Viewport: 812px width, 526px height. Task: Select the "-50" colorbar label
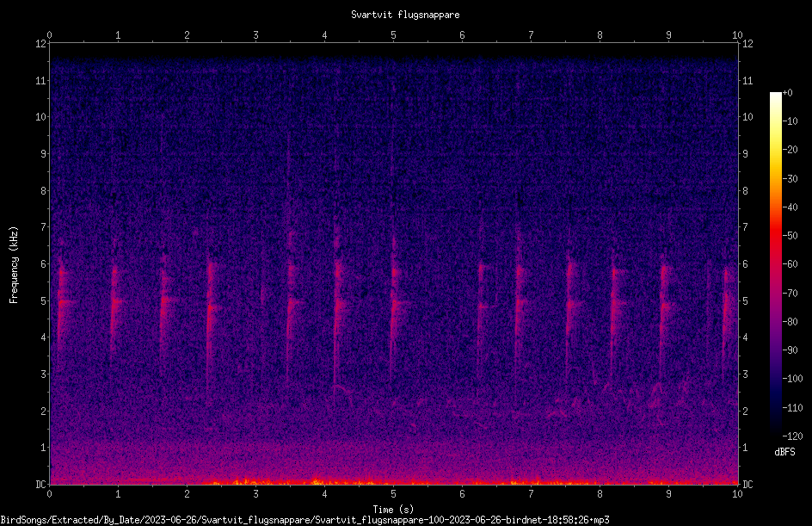(790, 236)
